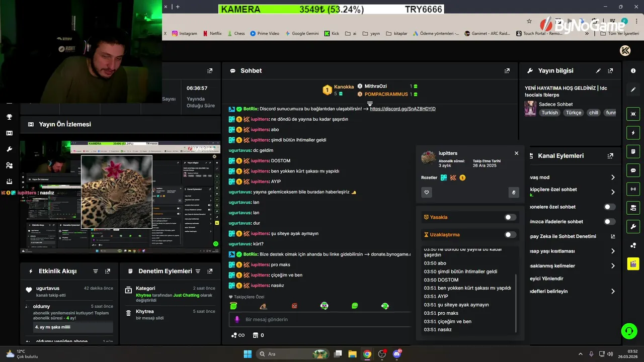
Task: Open Chrome from the taskbar
Action: click(367, 354)
